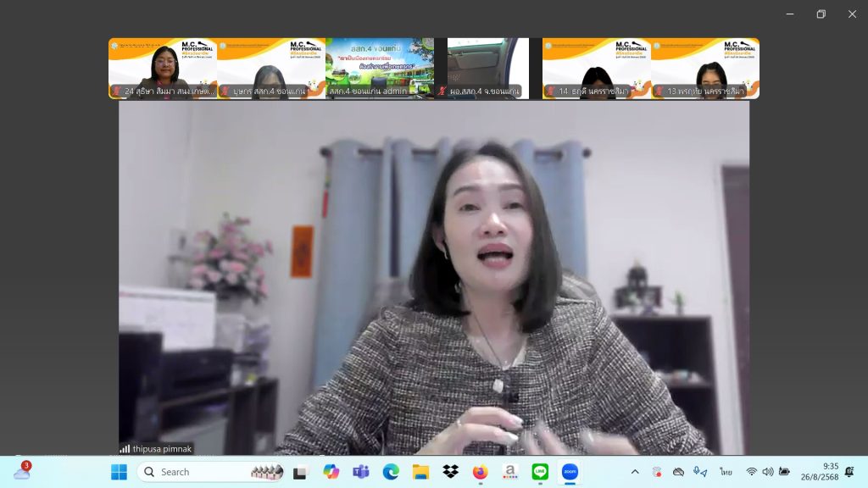Open the LINE app from the taskbar
This screenshot has width=868, height=488.
coord(540,472)
